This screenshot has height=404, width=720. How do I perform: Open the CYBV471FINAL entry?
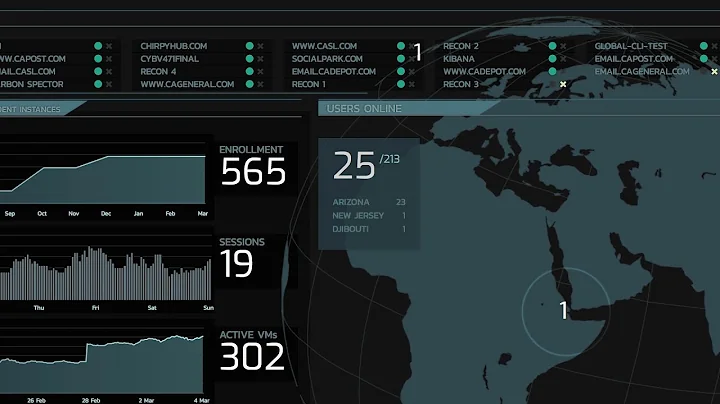tap(169, 59)
